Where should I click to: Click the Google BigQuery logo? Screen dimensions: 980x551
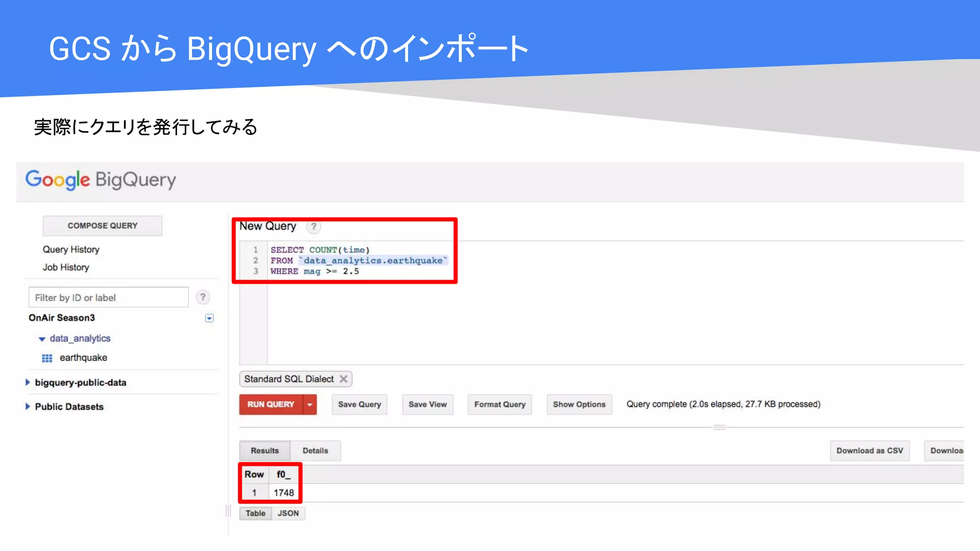click(100, 180)
